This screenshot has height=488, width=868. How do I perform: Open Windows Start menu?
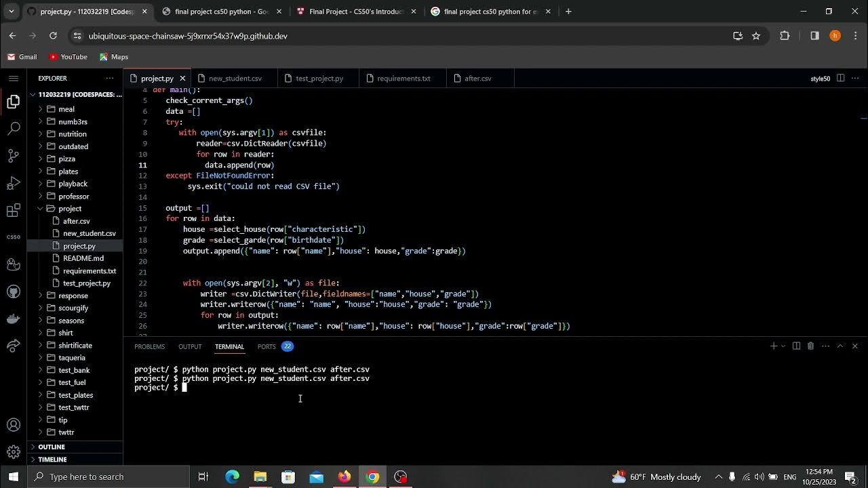coord(14,476)
